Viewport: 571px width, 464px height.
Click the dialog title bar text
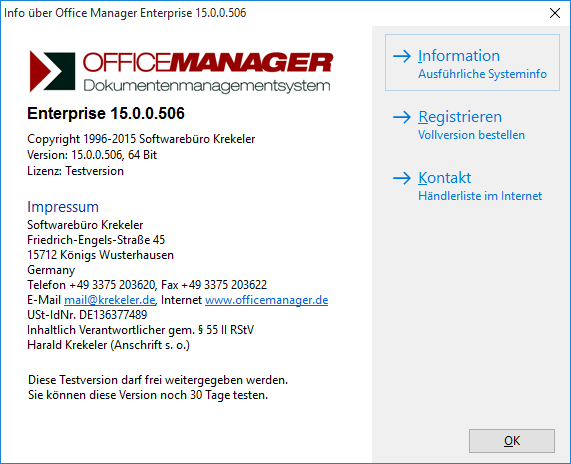click(125, 13)
